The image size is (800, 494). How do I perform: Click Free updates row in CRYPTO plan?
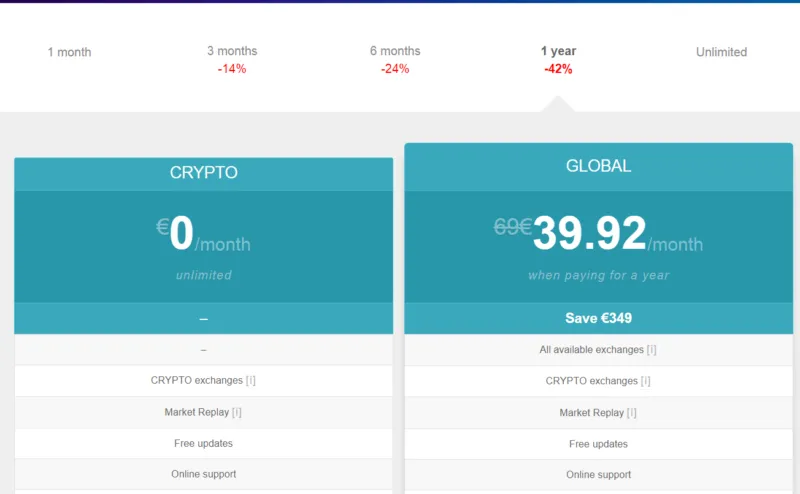(203, 443)
